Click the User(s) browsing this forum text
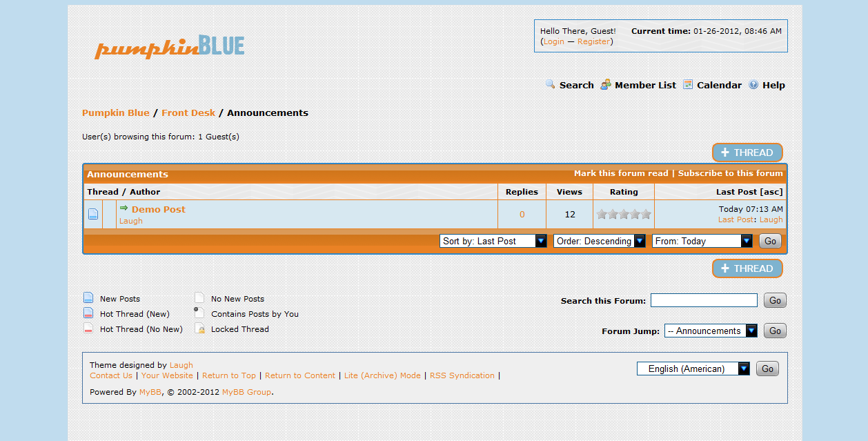The image size is (868, 441). coord(161,137)
